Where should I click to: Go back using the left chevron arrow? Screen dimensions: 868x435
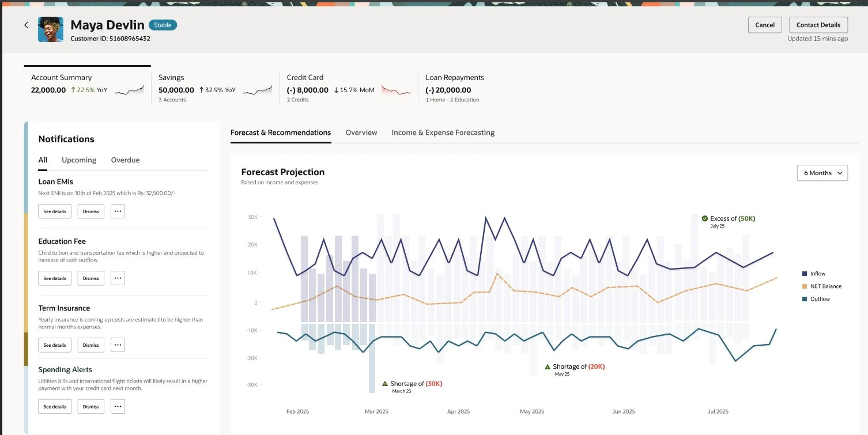26,25
